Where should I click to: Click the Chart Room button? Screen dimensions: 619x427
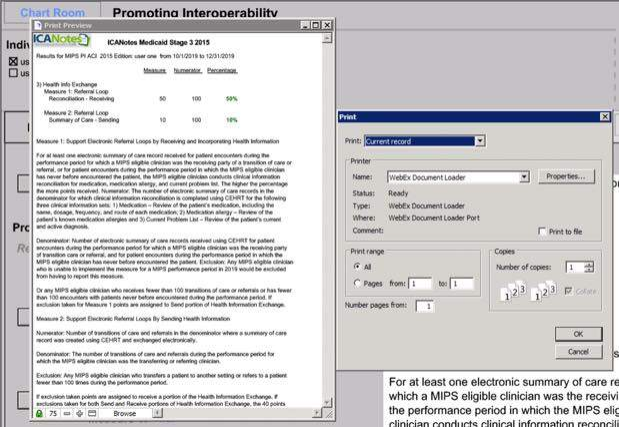tap(53, 12)
